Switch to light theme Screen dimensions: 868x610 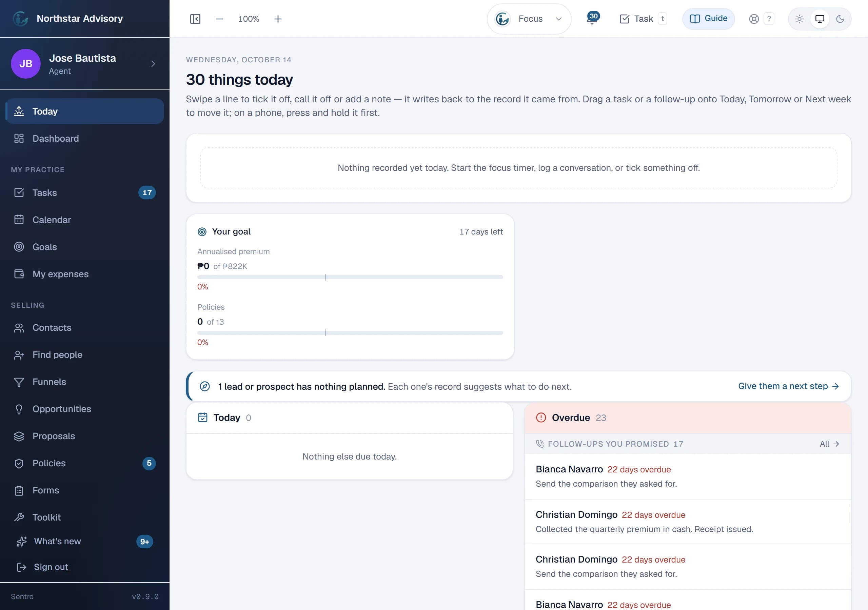coord(799,19)
